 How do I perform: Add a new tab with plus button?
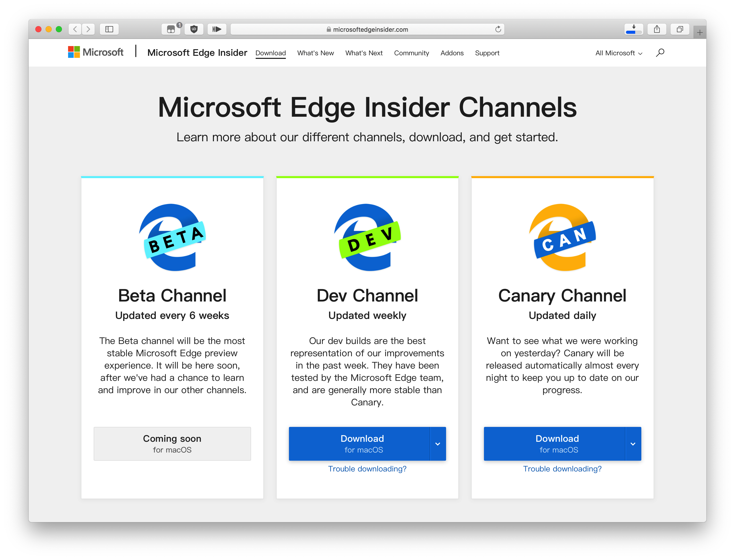(x=700, y=32)
